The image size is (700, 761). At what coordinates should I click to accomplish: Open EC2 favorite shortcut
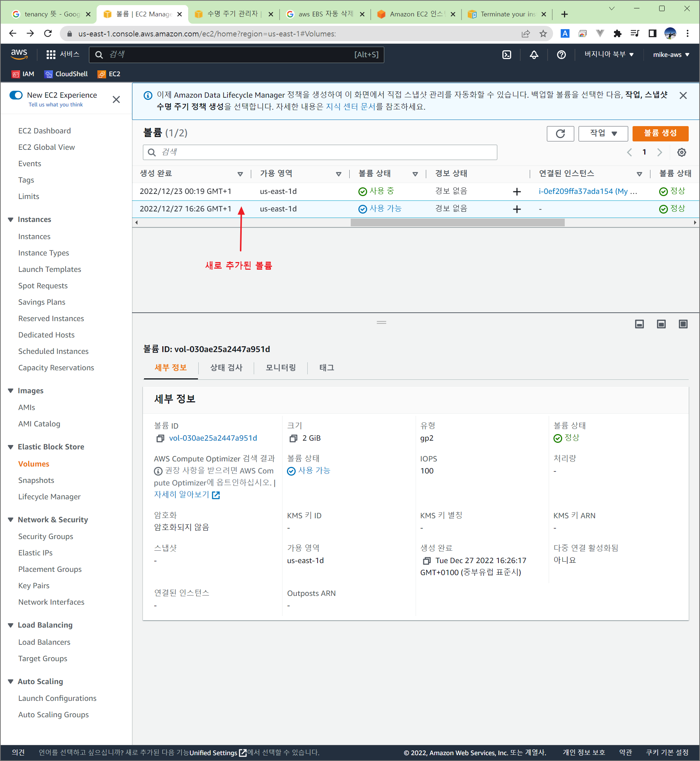pos(109,74)
